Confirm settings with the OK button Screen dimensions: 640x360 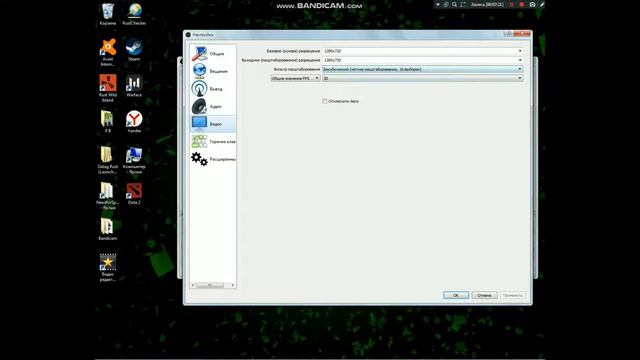pyautogui.click(x=456, y=295)
